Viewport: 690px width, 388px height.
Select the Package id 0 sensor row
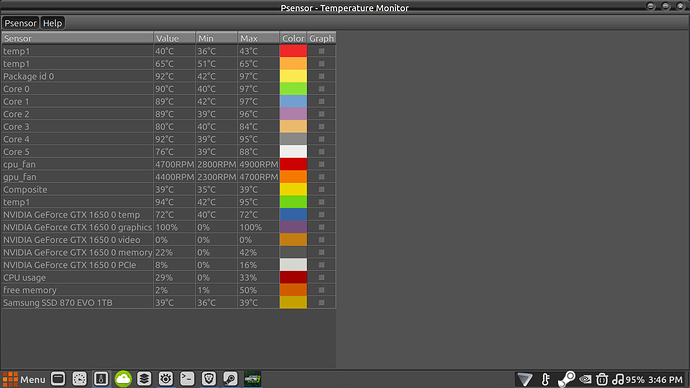pos(169,76)
